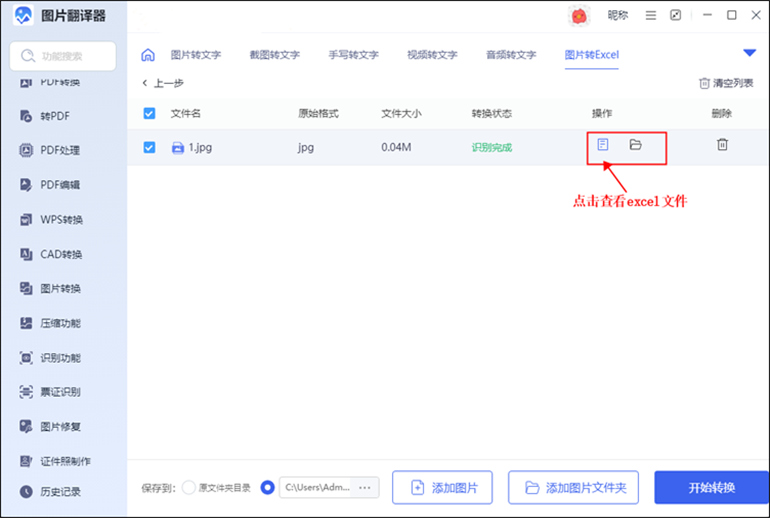The width and height of the screenshot is (770, 518).
Task: Select the custom path radio button
Action: coord(268,488)
